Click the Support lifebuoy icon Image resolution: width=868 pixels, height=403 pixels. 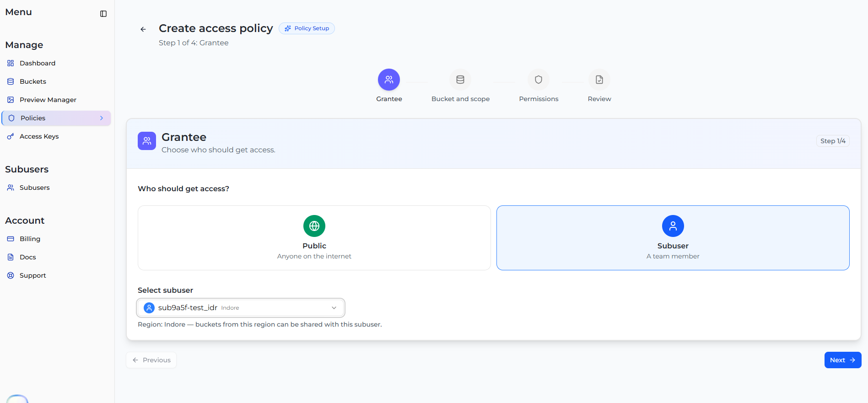point(11,275)
